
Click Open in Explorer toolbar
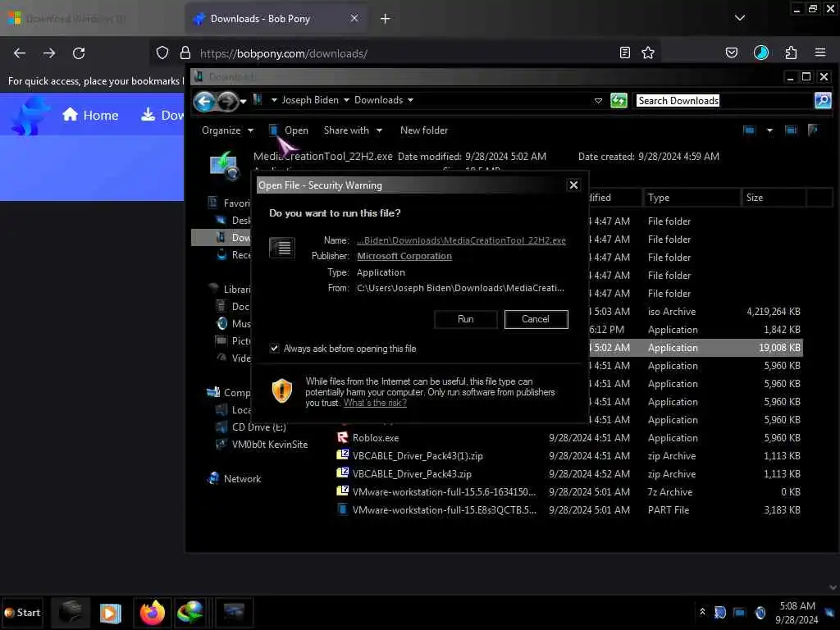pos(289,130)
